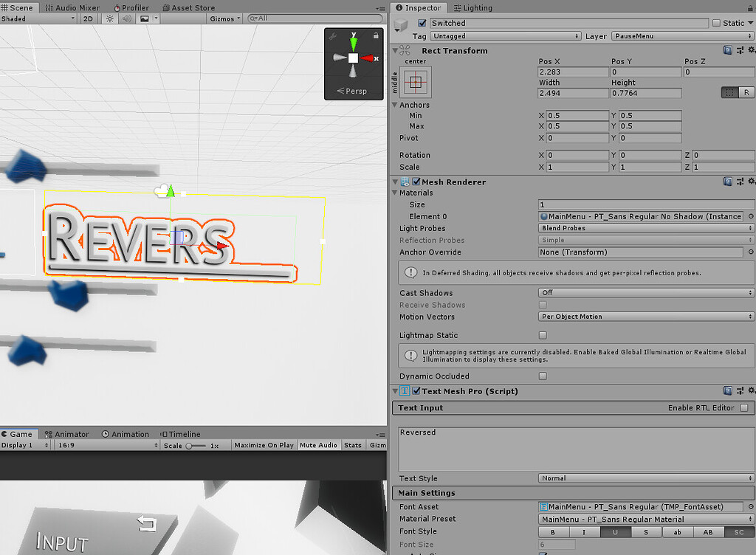756x555 pixels.
Task: Change the Cast Shadows dropdown from Off
Action: (645, 292)
